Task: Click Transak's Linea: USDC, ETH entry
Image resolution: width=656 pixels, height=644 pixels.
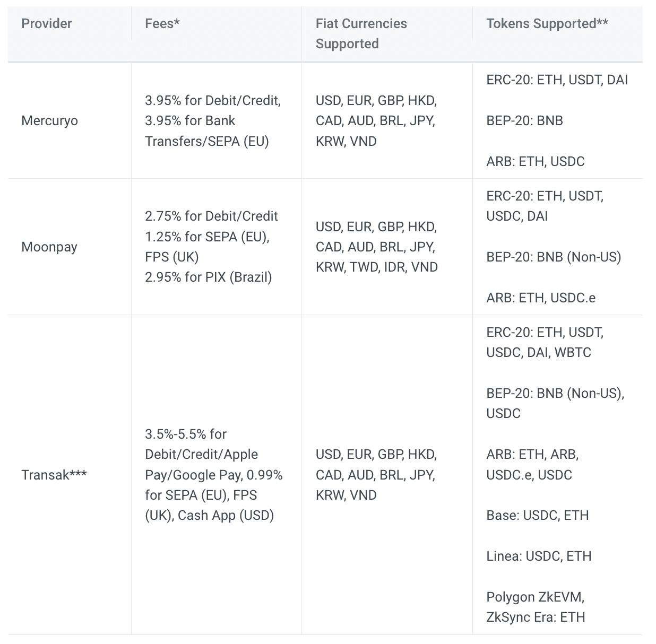Action: pos(539,556)
